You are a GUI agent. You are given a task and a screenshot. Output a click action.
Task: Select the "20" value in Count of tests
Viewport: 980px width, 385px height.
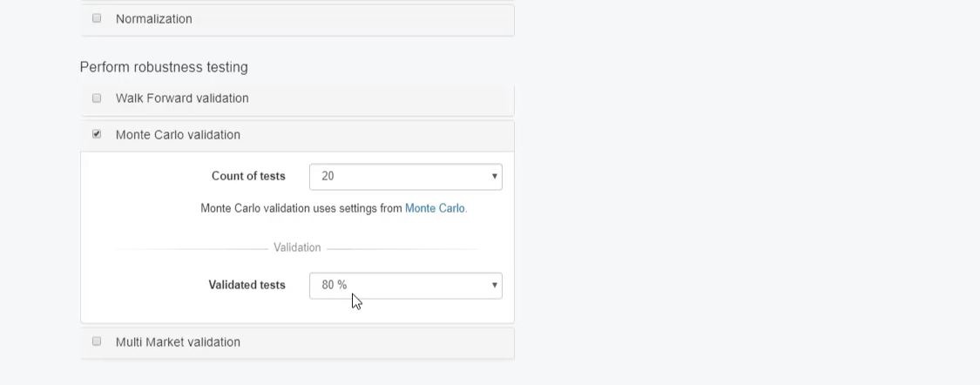point(328,176)
